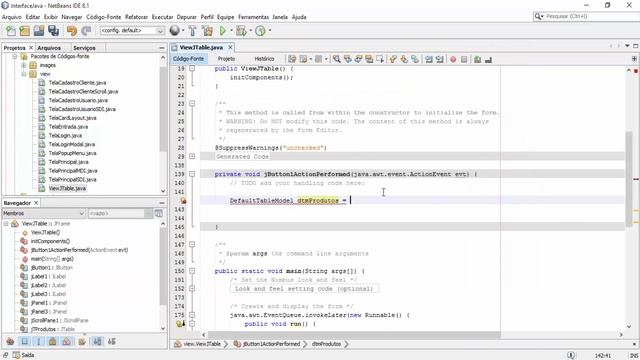This screenshot has height=360, width=640.
Task: Click the Build Project hammer icon
Action: tap(193, 31)
